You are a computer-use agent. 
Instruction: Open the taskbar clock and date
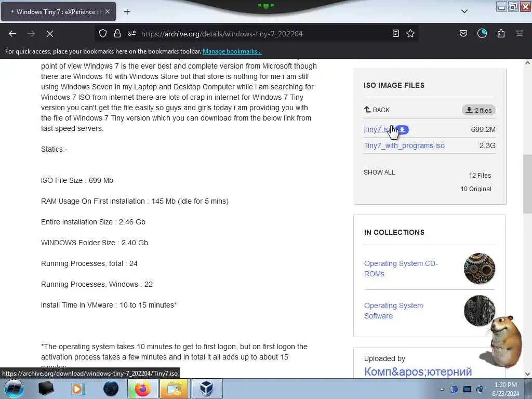[x=505, y=389]
